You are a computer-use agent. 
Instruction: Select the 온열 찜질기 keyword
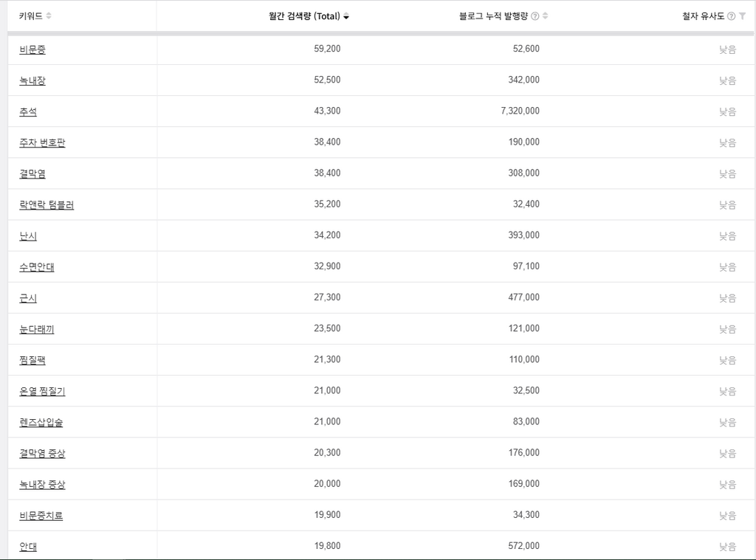pos(42,391)
